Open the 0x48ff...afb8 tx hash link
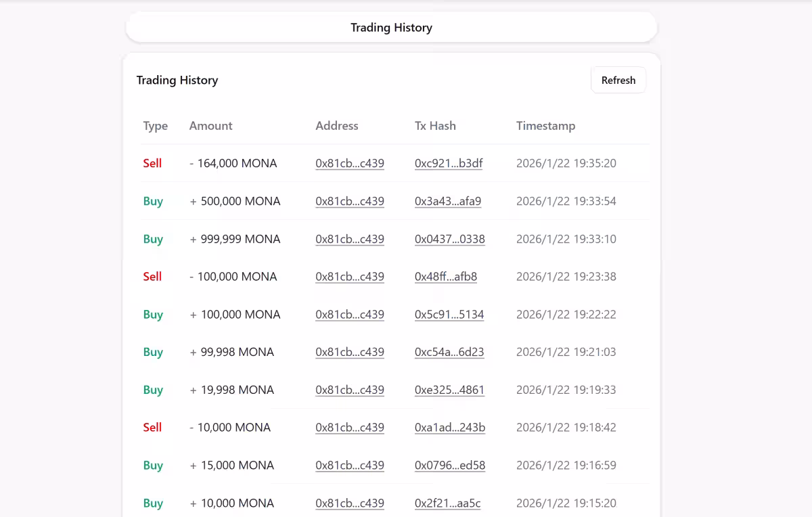 445,277
